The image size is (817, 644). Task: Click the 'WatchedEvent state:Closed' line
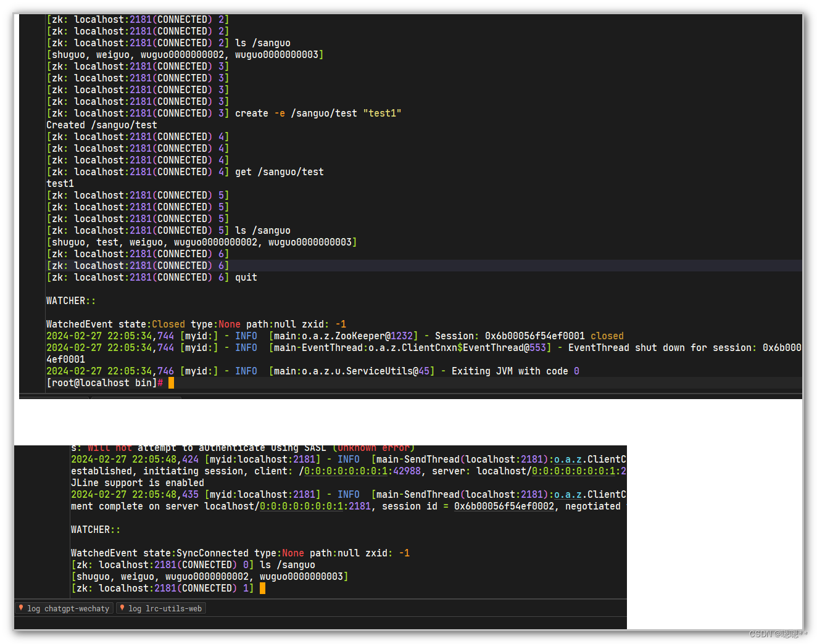pyautogui.click(x=196, y=324)
